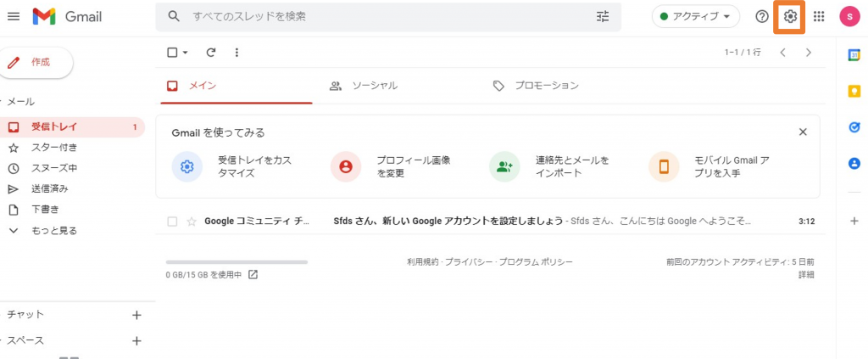Click the メール section label
The image size is (868, 359).
(20, 102)
